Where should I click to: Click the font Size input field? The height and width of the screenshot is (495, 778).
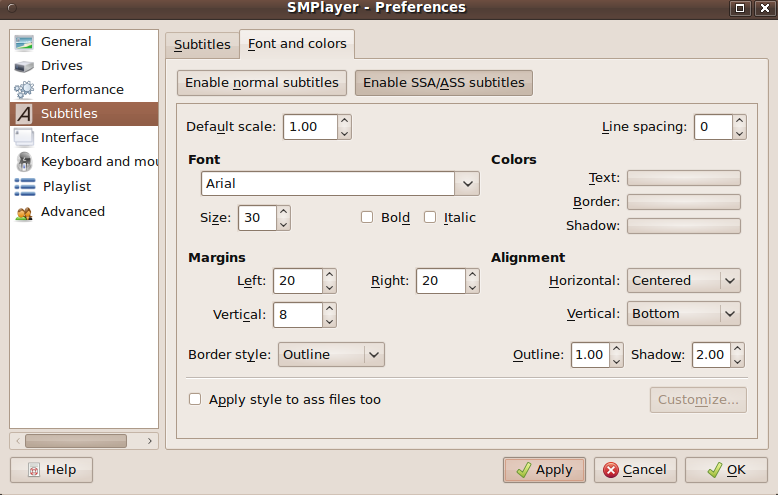point(258,218)
